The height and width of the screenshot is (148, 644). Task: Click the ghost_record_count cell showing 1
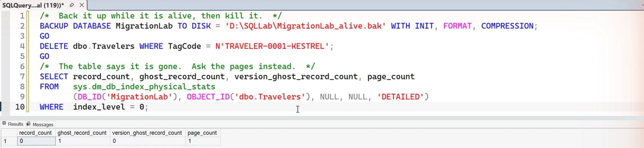tap(83, 141)
